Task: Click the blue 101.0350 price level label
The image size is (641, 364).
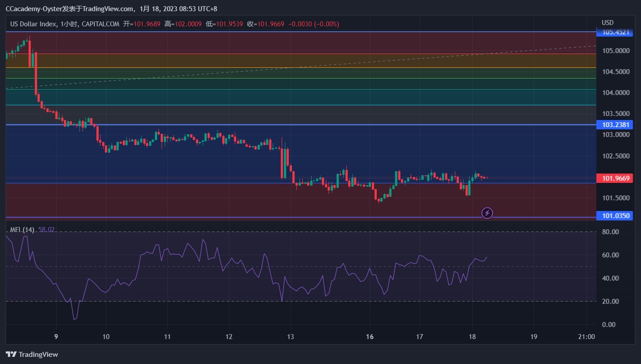Action: [616, 216]
